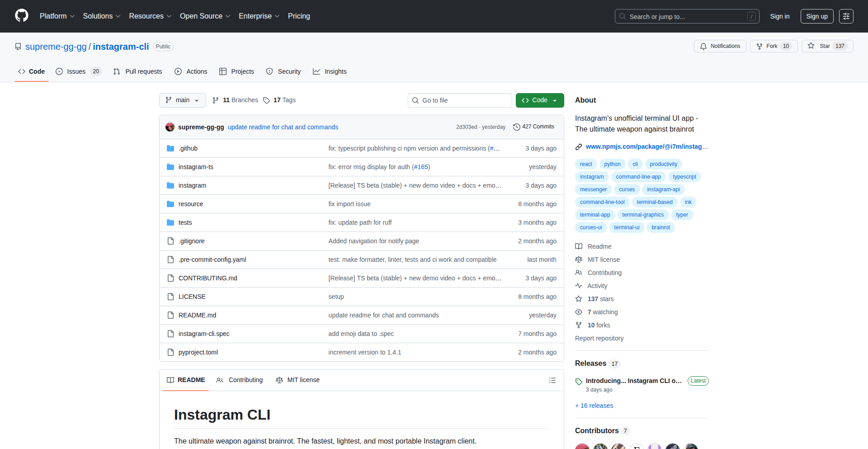Click the Sign in link
Screen dimensions: 868x449
[780, 16]
